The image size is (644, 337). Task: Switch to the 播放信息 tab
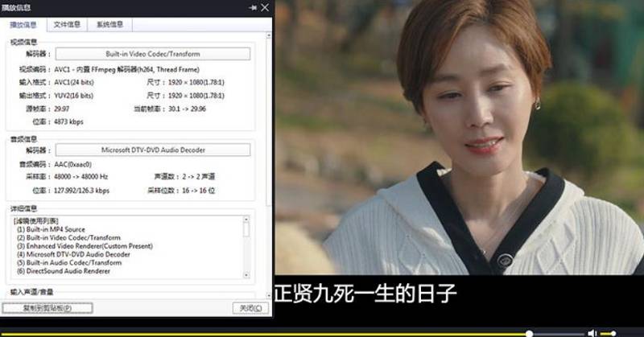(x=23, y=25)
